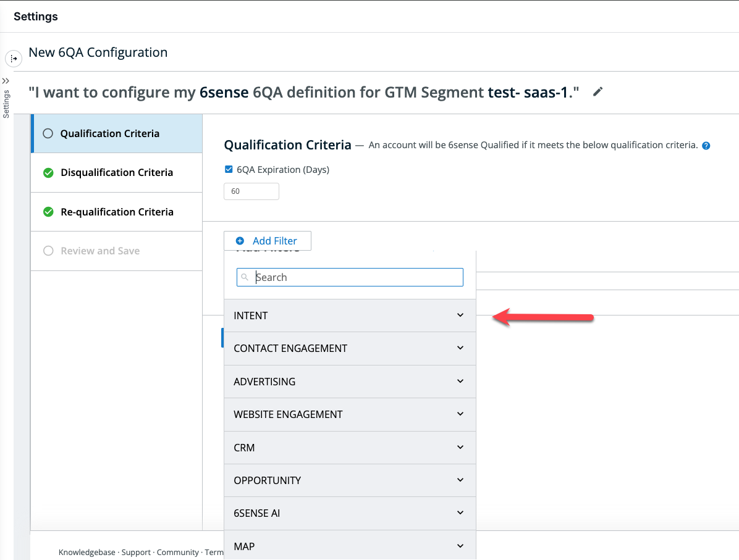Click the plus icon in Add Filter

tap(240, 241)
